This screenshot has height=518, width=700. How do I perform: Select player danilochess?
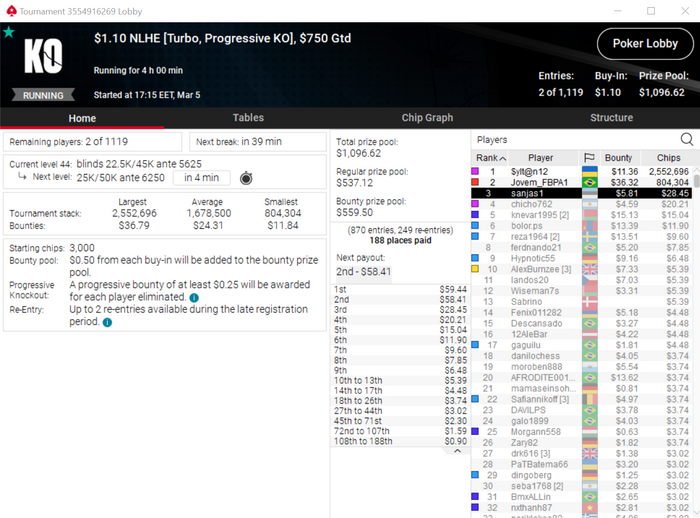[x=582, y=356]
